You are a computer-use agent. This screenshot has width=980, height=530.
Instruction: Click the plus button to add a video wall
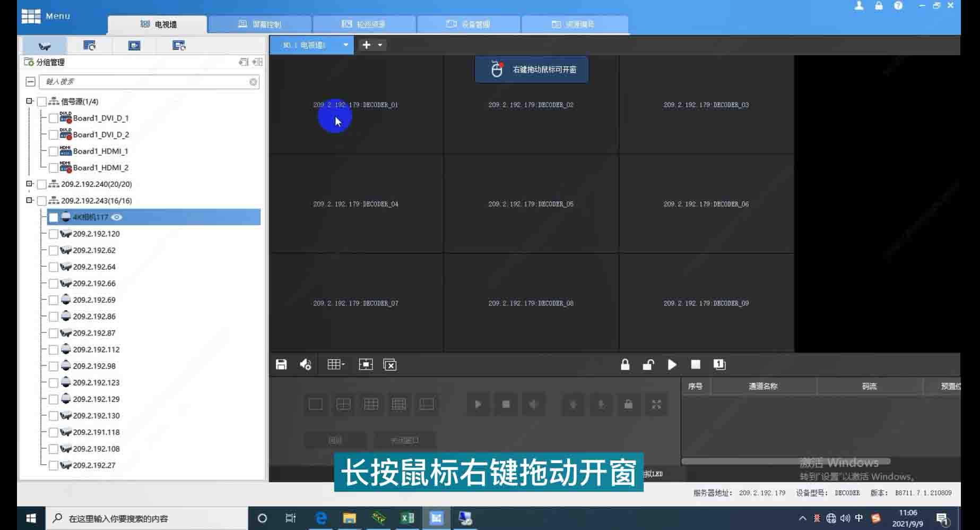point(366,45)
